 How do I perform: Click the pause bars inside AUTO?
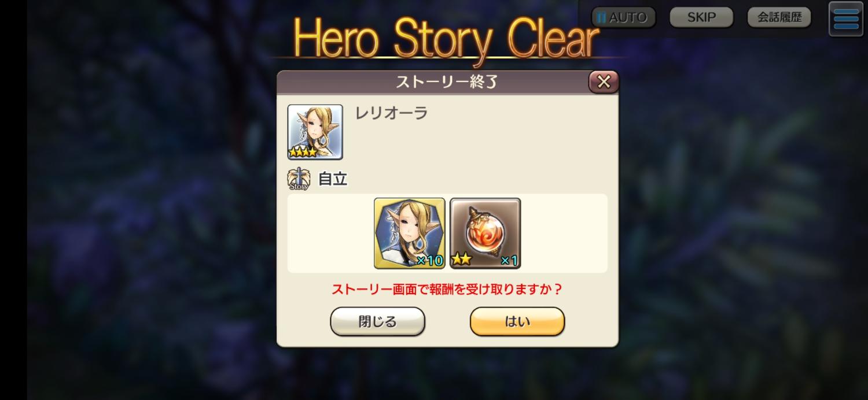click(x=602, y=18)
